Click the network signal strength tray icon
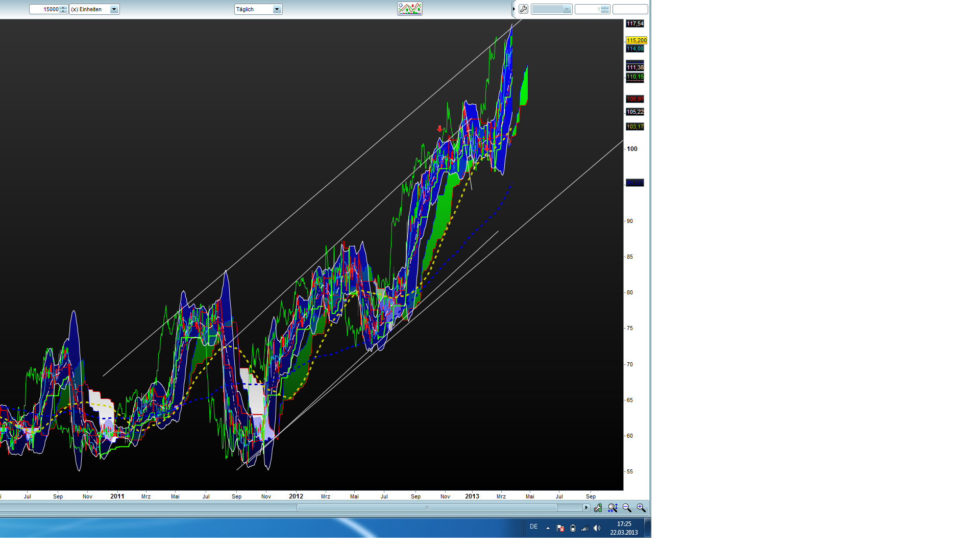This screenshot has height=551, width=980. pos(585,528)
